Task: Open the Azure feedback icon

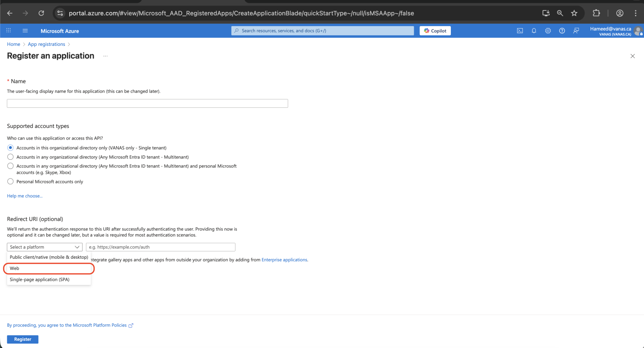Action: click(576, 31)
